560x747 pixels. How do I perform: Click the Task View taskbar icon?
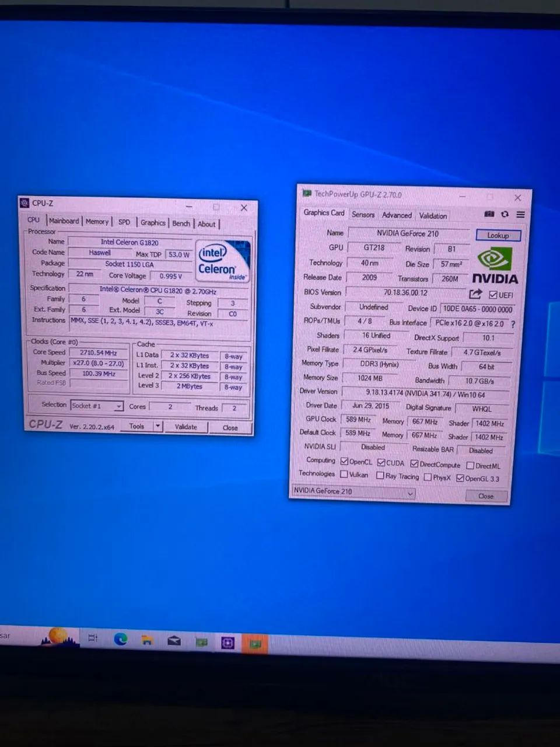(x=93, y=638)
